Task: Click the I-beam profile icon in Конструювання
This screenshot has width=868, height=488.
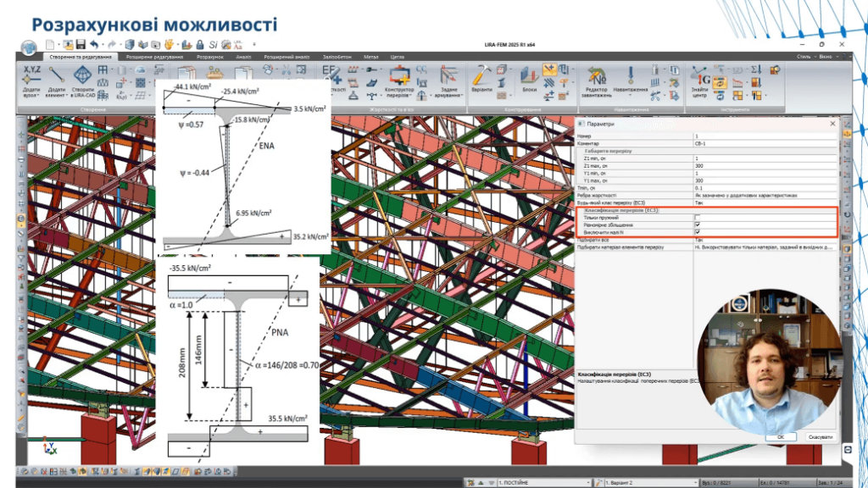Action: pos(502,83)
